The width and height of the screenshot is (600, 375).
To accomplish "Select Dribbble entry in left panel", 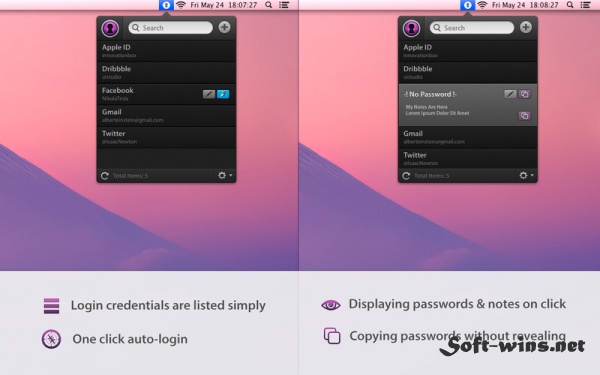I will click(x=166, y=72).
